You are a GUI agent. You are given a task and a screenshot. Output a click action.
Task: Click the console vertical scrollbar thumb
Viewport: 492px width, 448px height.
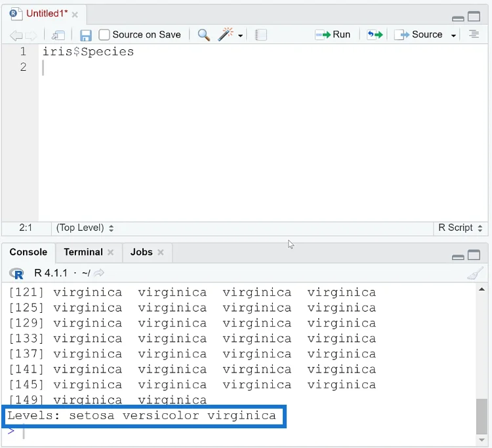click(x=482, y=416)
